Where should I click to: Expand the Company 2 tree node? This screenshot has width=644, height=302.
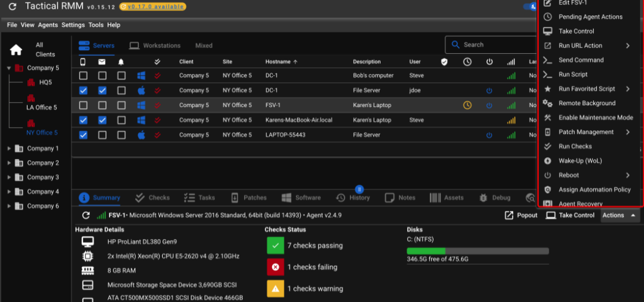pos(9,163)
